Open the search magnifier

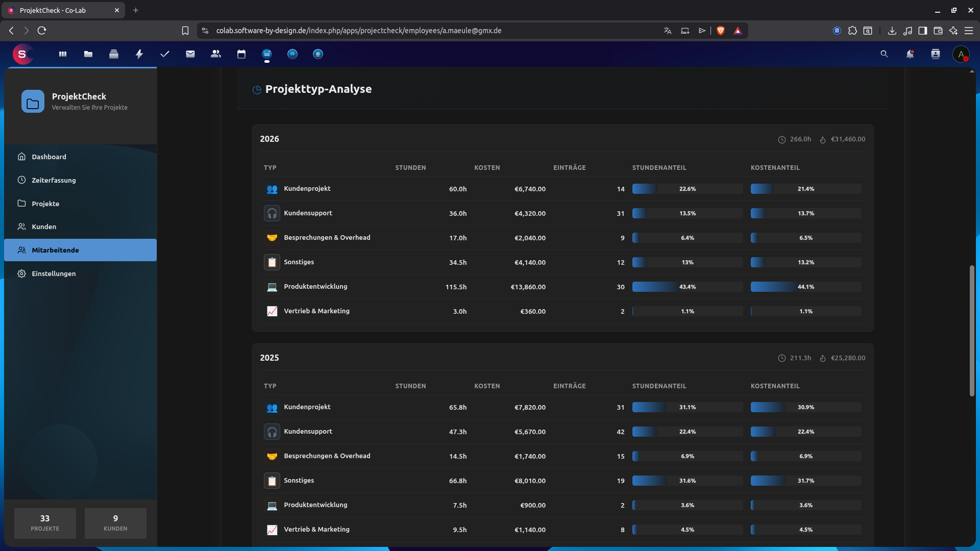click(884, 54)
